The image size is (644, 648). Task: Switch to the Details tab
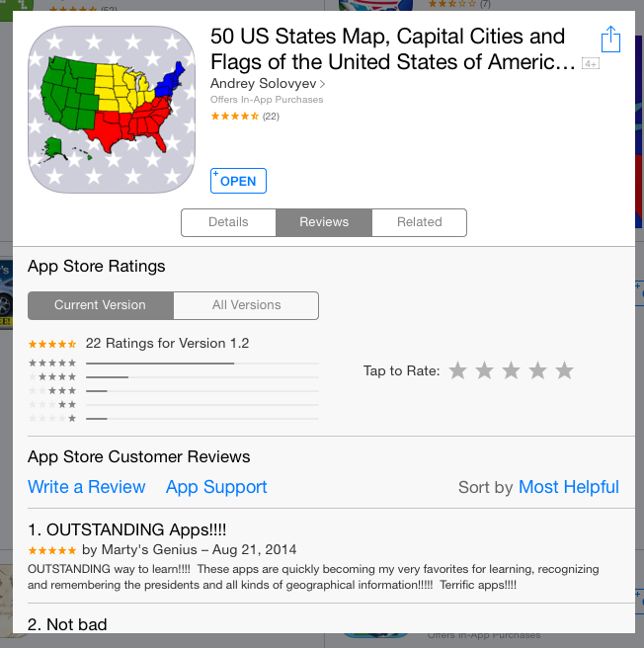[228, 222]
